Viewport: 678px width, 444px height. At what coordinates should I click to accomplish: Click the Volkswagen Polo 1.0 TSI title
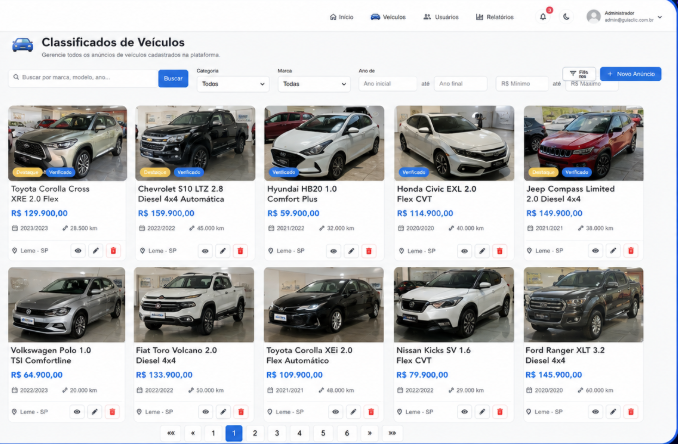point(51,355)
